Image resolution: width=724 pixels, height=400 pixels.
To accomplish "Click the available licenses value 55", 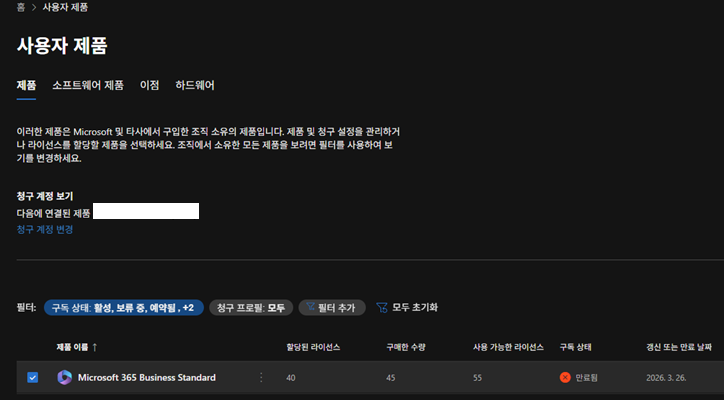I will (x=477, y=378).
